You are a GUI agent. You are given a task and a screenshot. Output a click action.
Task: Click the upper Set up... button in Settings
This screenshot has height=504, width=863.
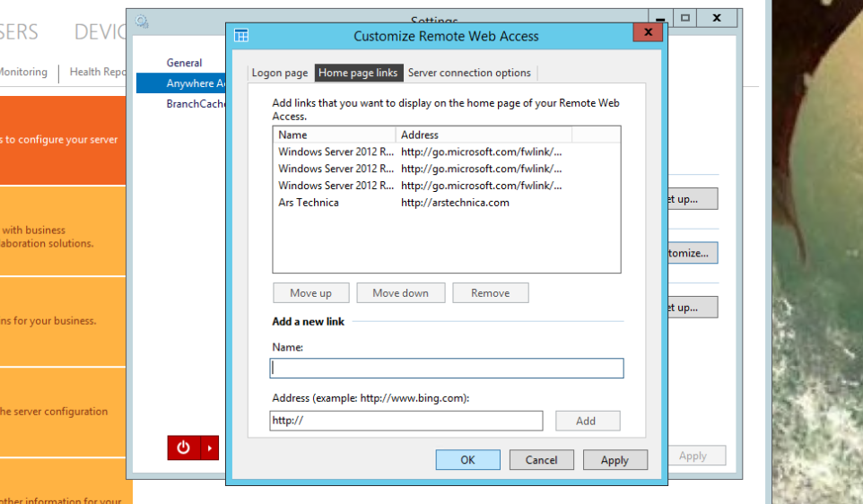(693, 198)
